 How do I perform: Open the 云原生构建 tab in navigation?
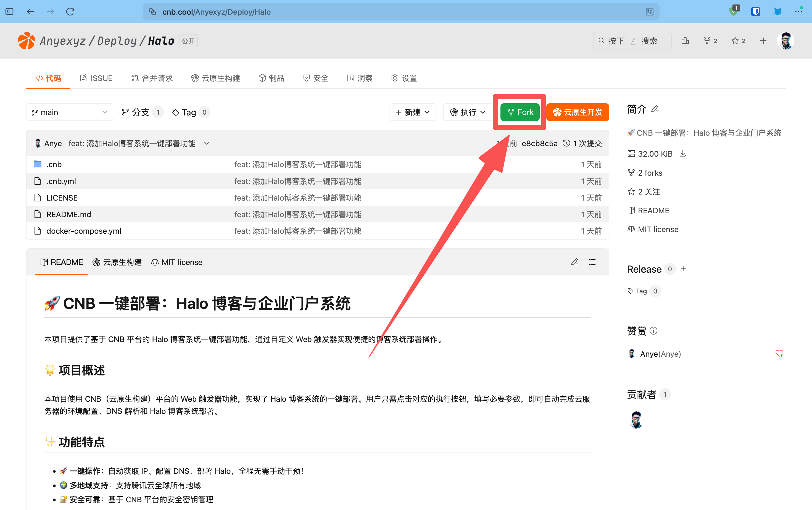(216, 78)
